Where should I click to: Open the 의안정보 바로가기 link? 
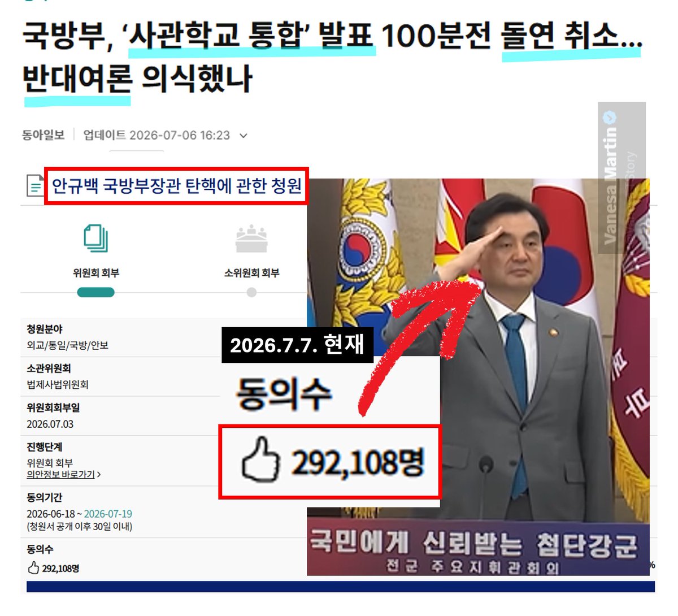coord(63,475)
